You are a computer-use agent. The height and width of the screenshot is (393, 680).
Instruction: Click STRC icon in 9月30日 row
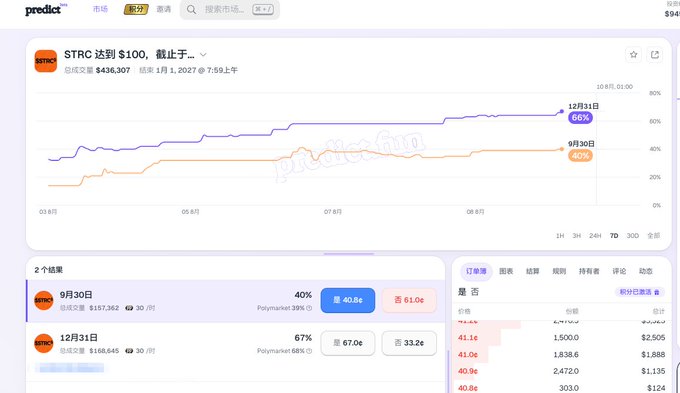44,301
